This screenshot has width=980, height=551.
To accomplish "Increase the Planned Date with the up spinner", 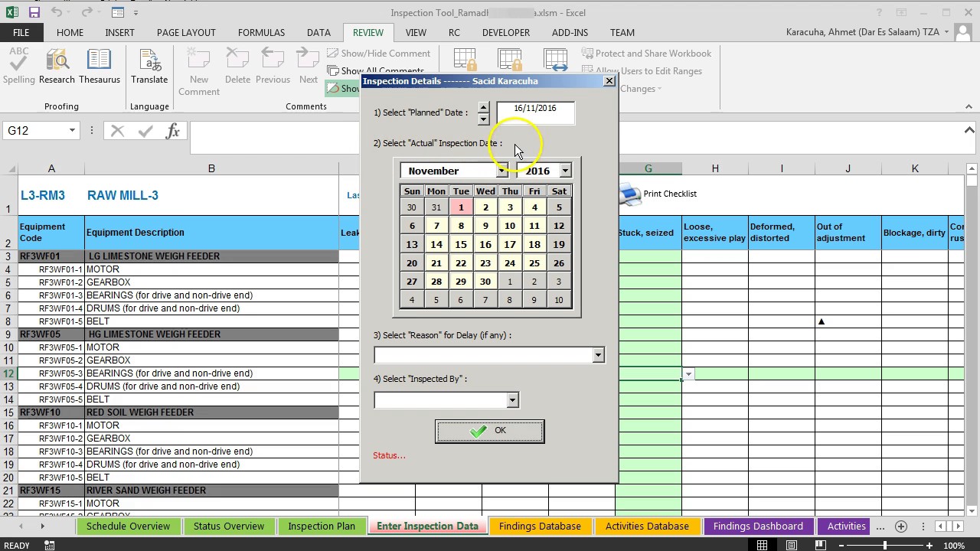I will (483, 108).
